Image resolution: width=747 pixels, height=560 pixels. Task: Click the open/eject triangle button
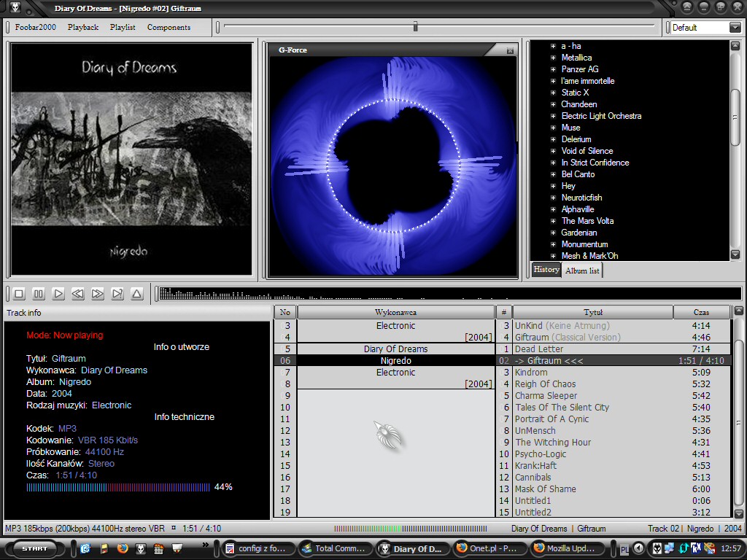coord(137,294)
